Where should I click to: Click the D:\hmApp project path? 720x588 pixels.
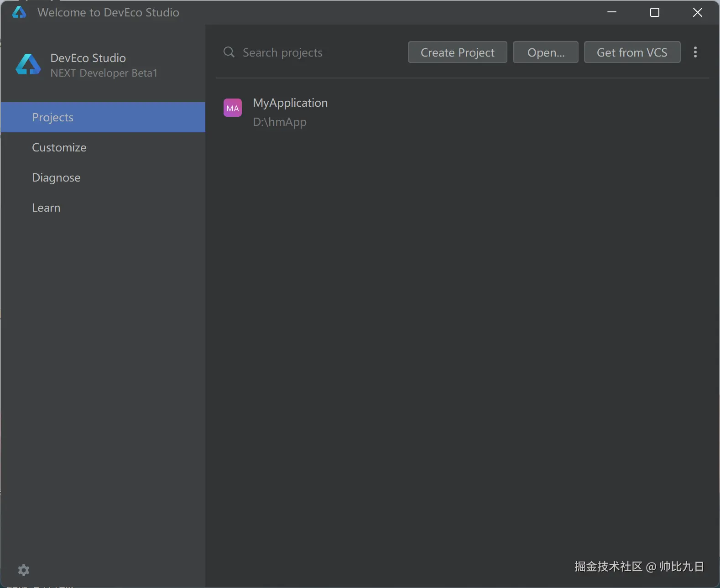tap(280, 122)
